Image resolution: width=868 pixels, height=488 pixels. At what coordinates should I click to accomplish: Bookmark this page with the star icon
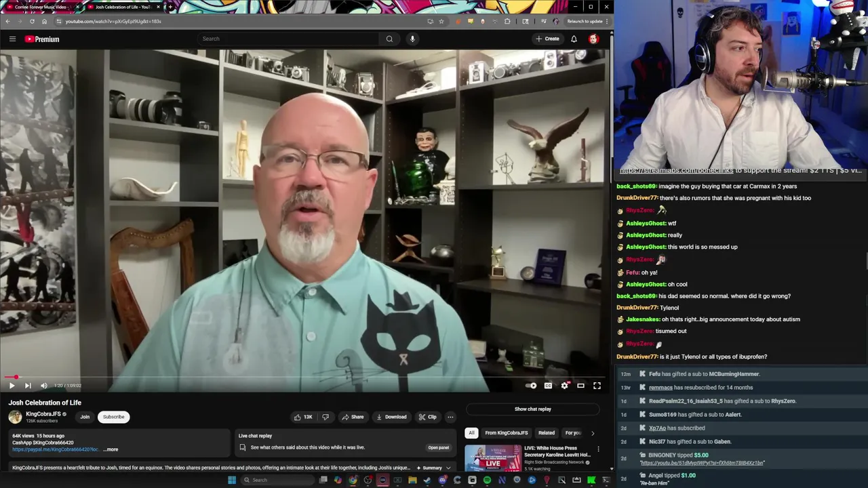[x=441, y=21]
